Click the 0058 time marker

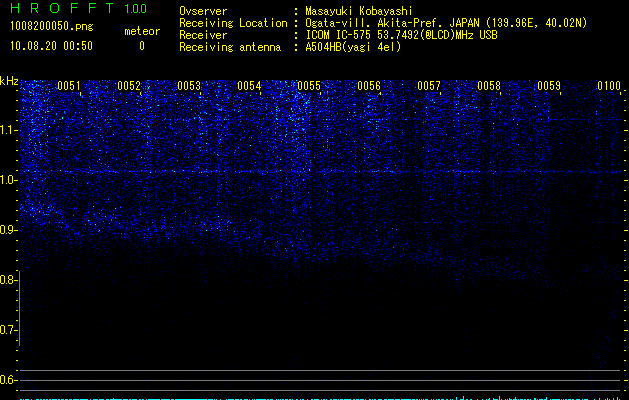489,86
